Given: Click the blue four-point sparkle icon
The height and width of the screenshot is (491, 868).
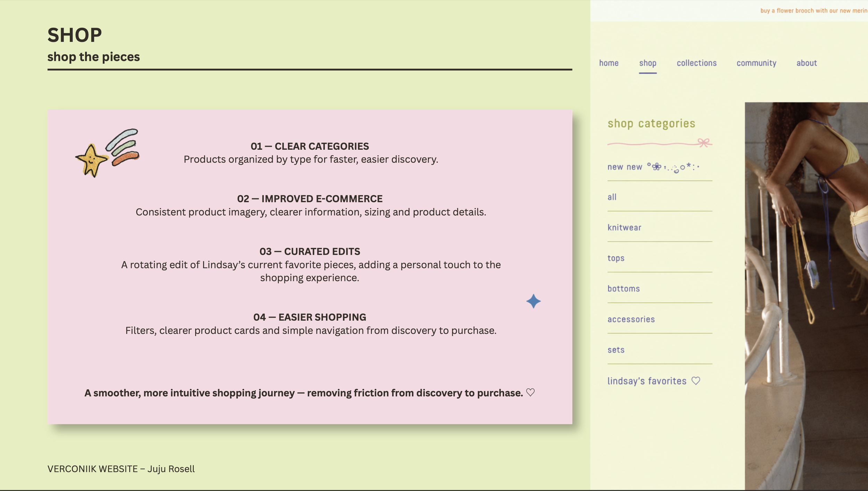Looking at the screenshot, I should [x=533, y=301].
